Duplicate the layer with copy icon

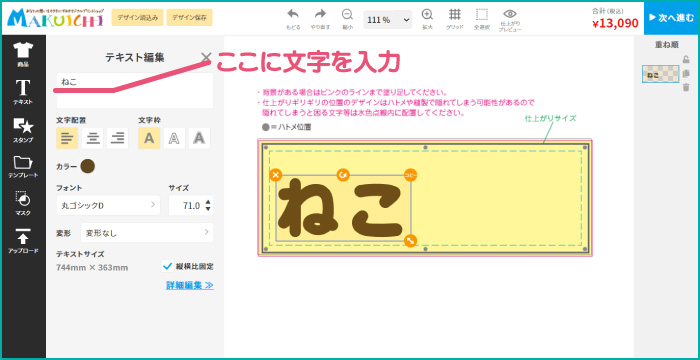pos(686,74)
